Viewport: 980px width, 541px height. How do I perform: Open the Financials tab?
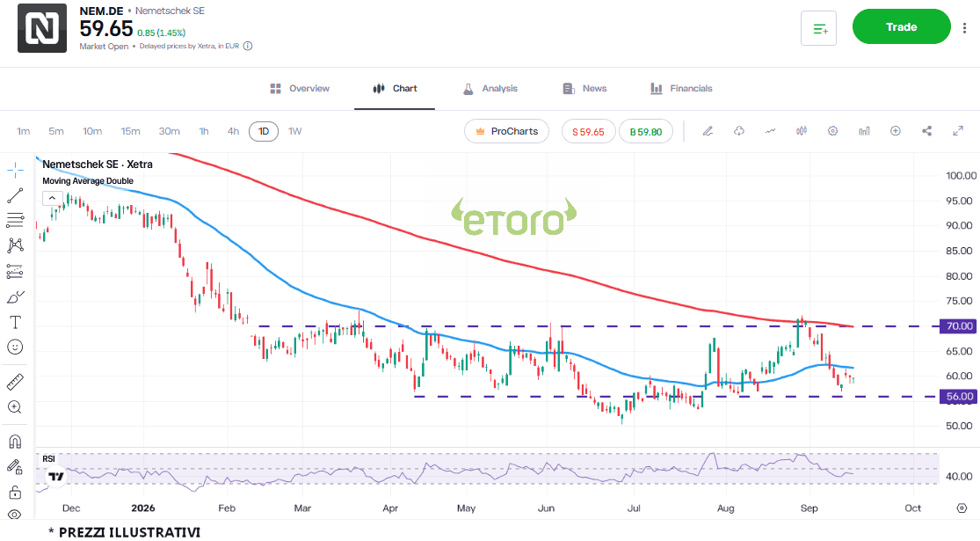(681, 89)
